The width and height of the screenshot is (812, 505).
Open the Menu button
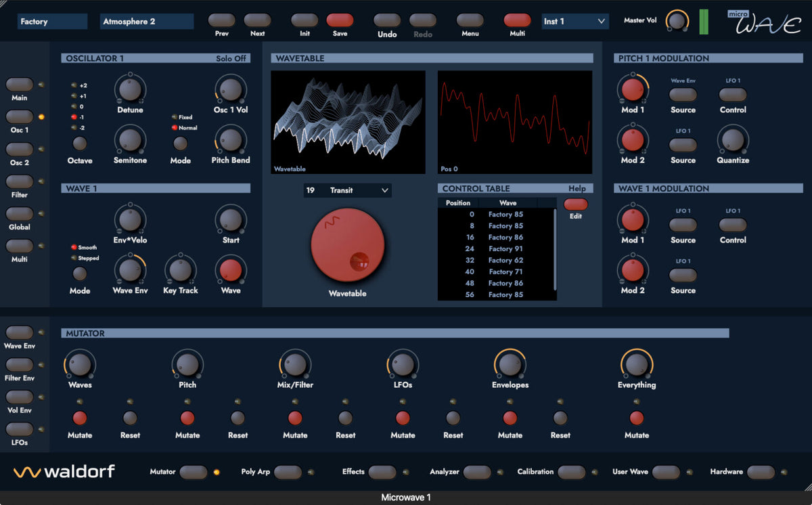pos(470,20)
